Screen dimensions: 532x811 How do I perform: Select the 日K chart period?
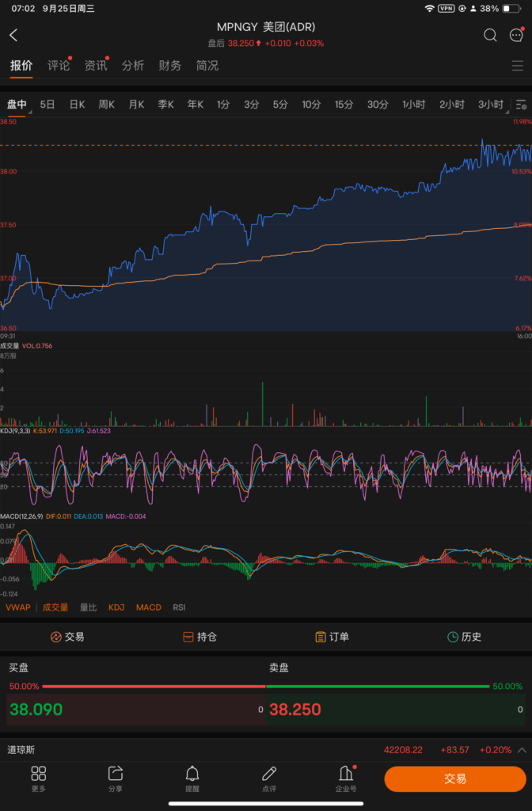pyautogui.click(x=77, y=105)
